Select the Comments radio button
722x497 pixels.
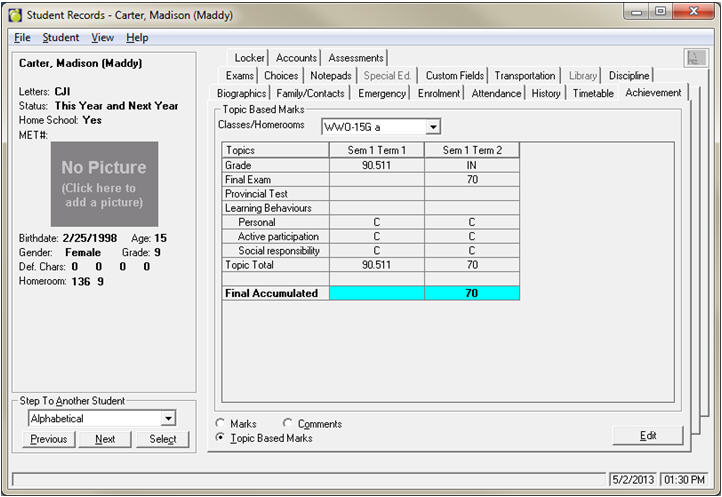click(288, 424)
